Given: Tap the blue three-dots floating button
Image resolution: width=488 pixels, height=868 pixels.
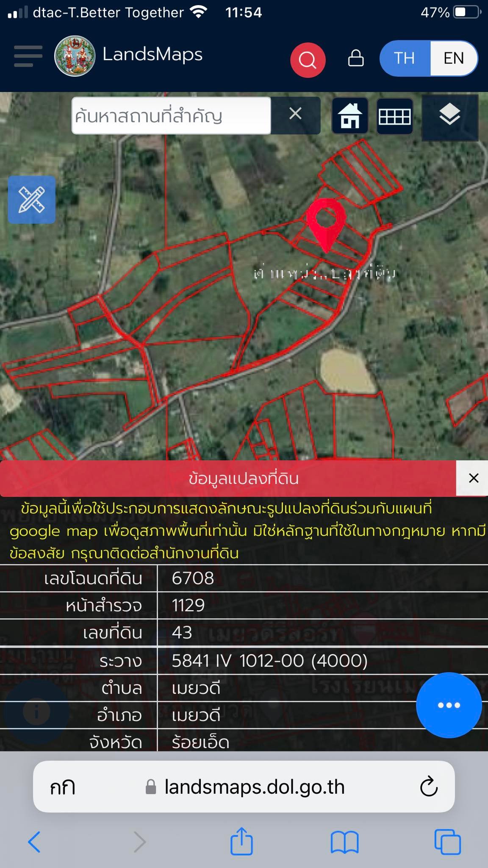Looking at the screenshot, I should point(449,705).
